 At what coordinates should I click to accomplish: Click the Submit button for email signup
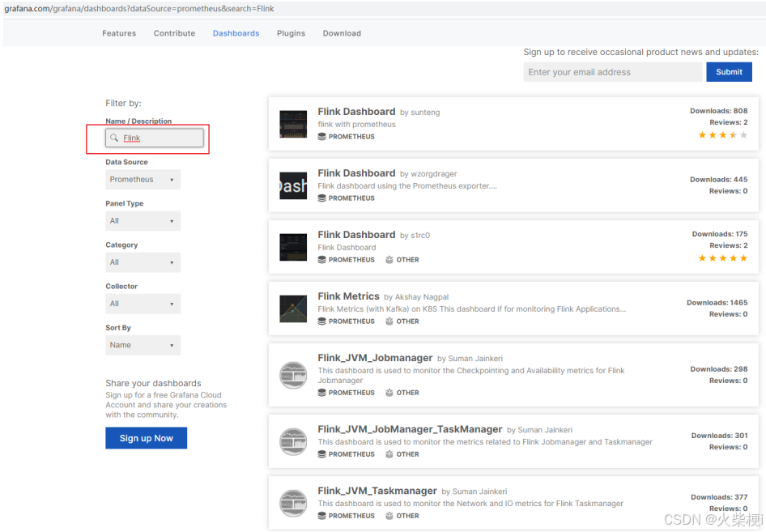[x=729, y=72]
